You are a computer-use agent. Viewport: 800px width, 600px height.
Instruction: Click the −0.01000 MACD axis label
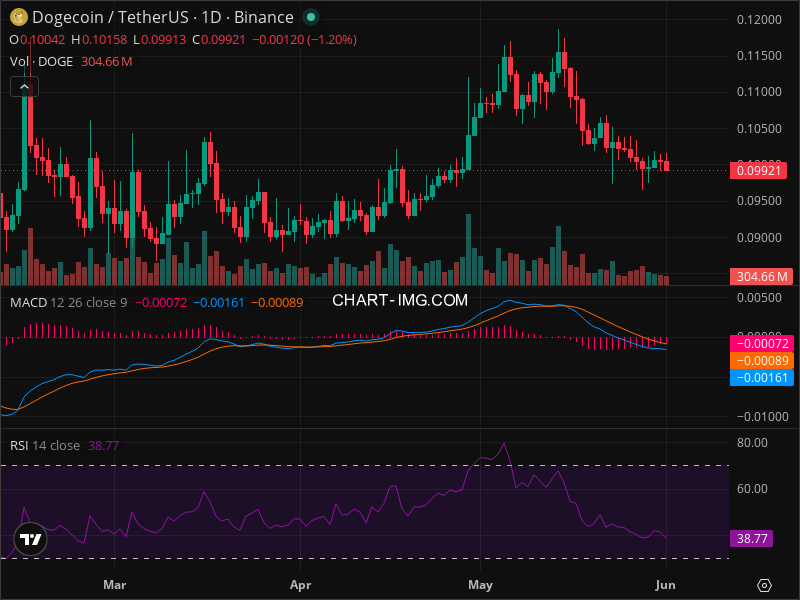pos(763,416)
